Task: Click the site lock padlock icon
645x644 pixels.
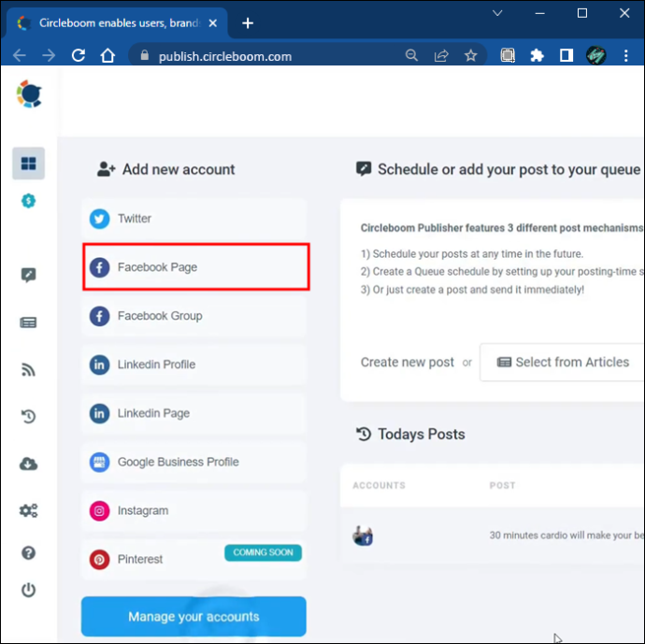Action: click(x=144, y=55)
